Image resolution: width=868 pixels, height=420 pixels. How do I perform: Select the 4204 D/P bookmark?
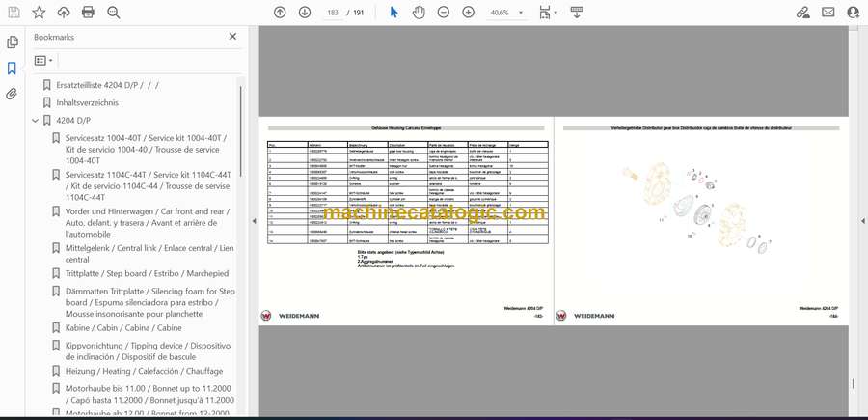[x=73, y=121]
